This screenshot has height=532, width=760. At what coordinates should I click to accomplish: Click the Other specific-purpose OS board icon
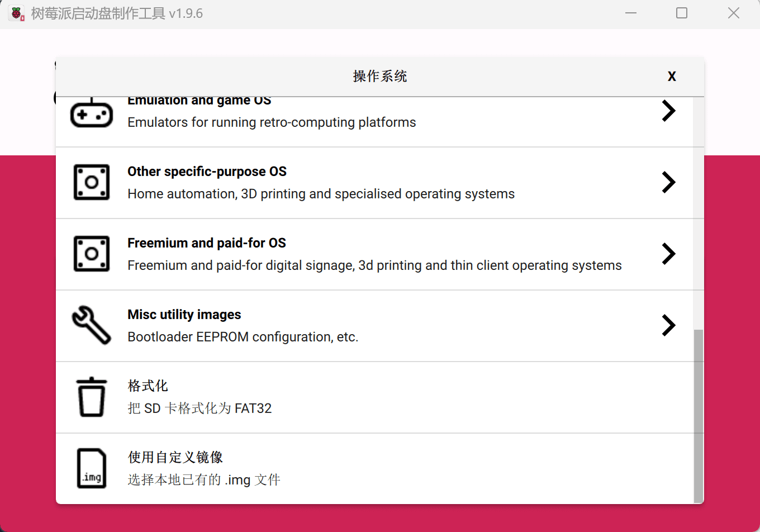(91, 182)
